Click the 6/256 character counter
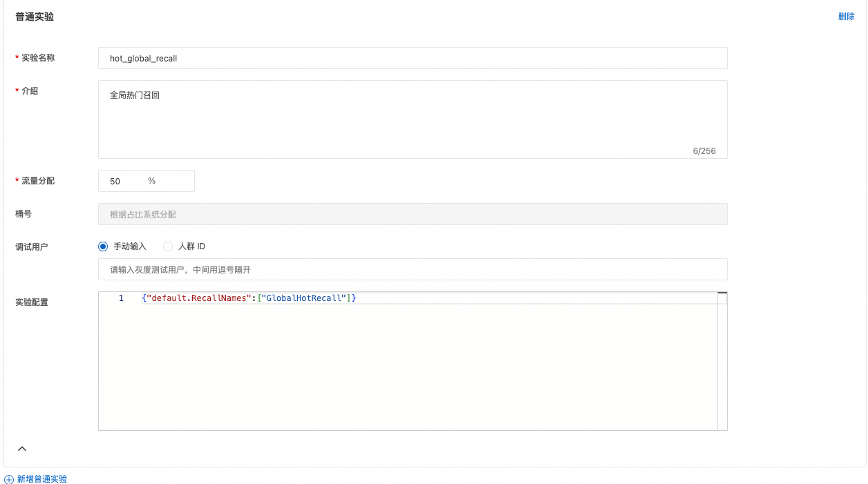This screenshot has width=868, height=484. 704,151
